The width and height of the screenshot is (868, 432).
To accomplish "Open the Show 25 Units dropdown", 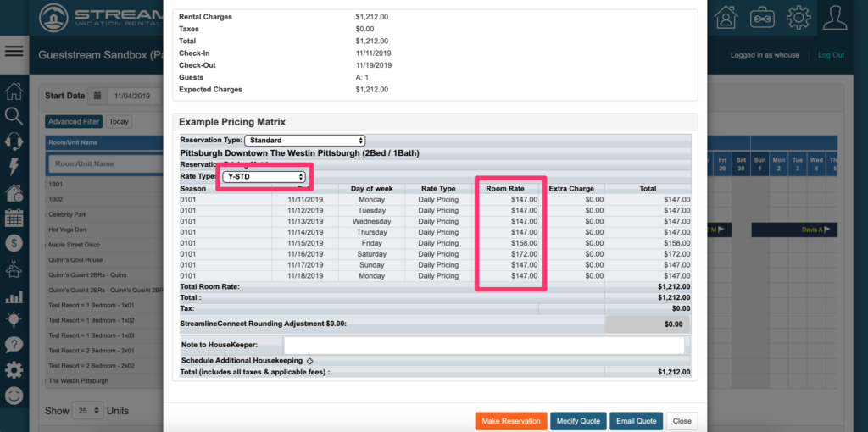I will (87, 411).
